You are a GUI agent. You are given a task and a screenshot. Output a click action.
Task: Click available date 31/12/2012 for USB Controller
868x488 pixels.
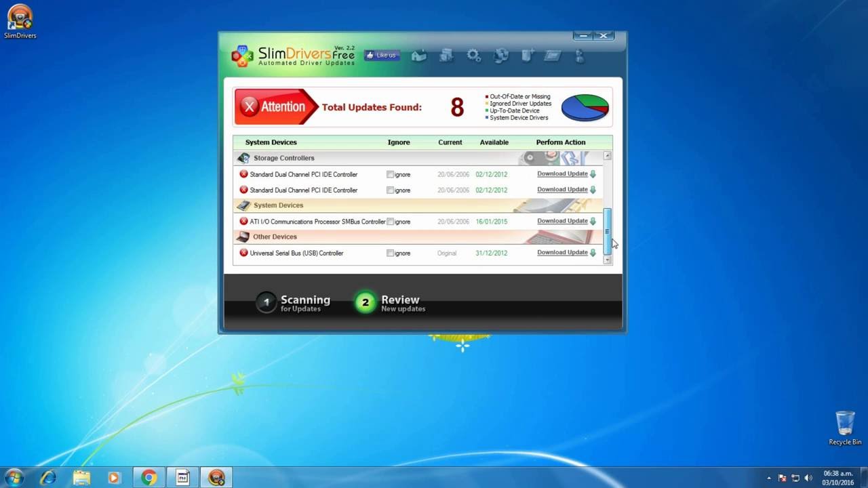491,253
